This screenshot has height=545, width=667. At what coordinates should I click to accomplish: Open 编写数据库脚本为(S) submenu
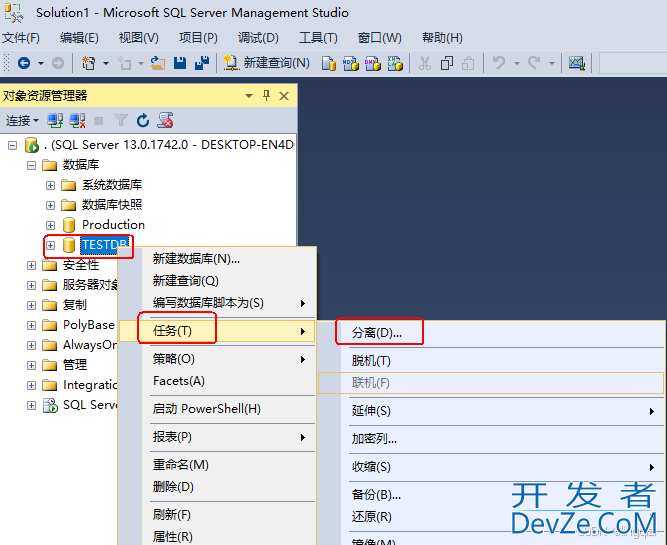click(217, 303)
